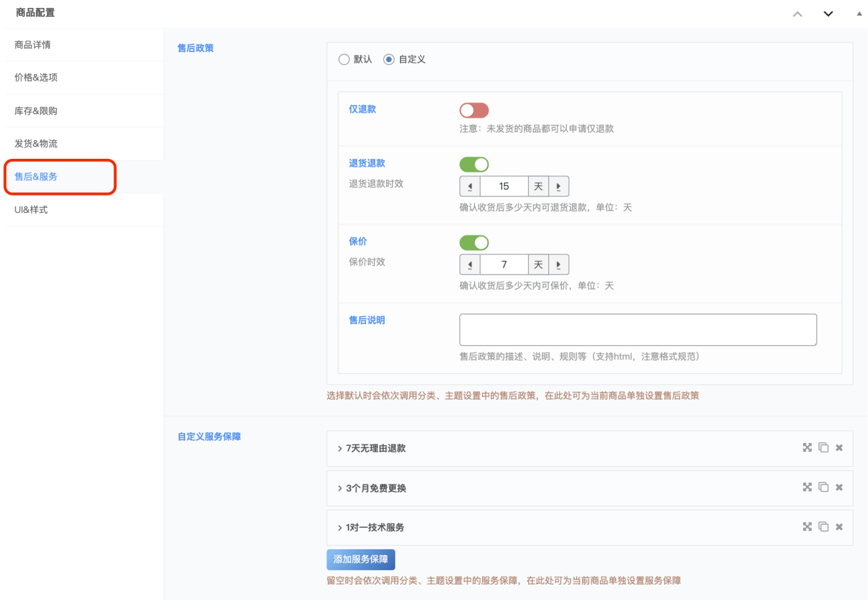Delete the 7天无理由退款 service item
Screen dimensions: 868x600
[839, 448]
